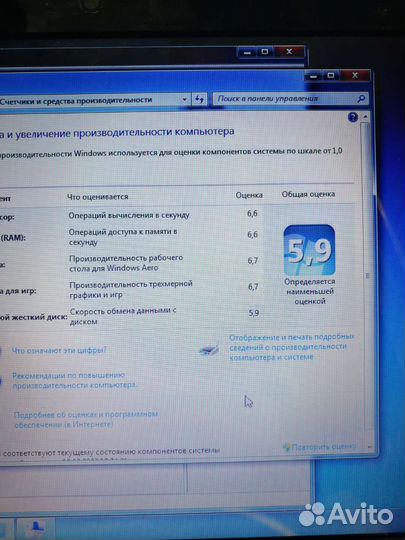Image resolution: width=405 pixels, height=540 pixels.
Task: Click the hard disk score 5,9 value
Action: 253,313
